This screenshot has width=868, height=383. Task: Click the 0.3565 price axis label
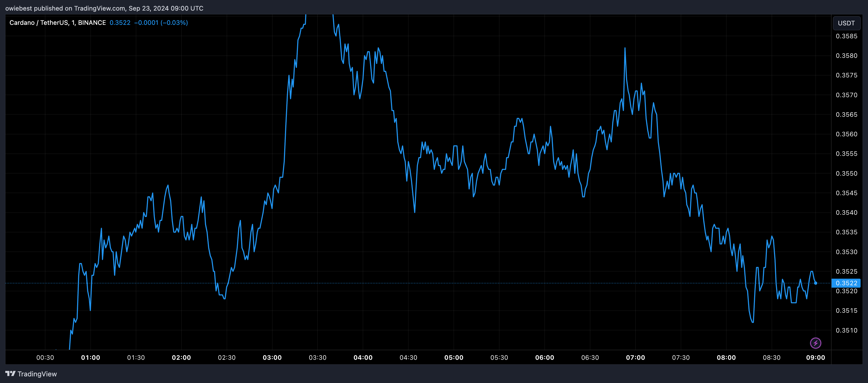point(846,115)
